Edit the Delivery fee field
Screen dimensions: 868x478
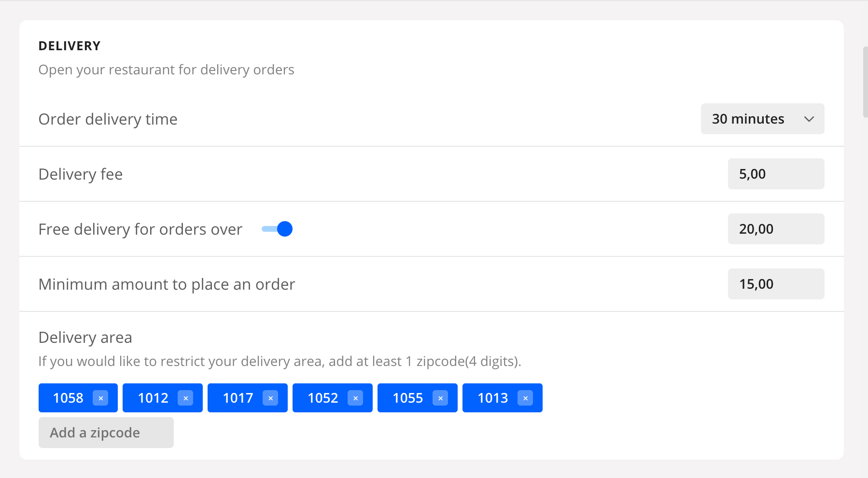tap(775, 174)
